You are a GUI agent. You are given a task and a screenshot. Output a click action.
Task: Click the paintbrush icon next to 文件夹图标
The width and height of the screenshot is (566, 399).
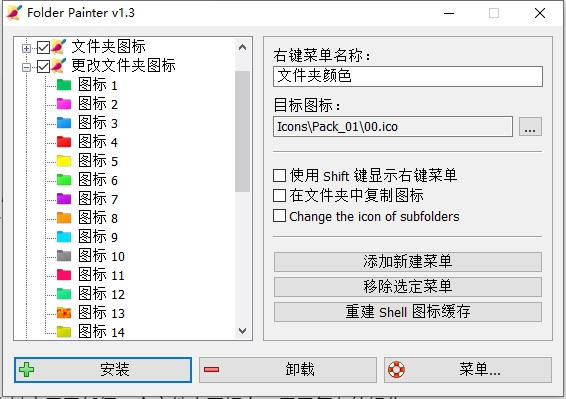58,47
